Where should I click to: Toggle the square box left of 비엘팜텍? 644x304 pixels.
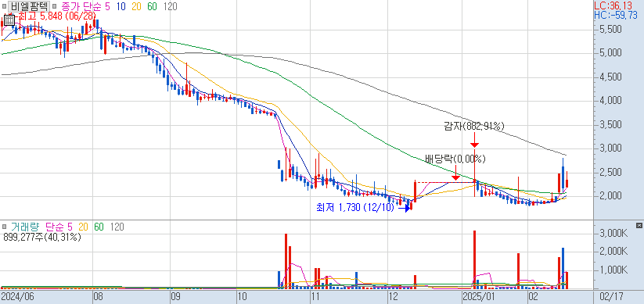click(5, 7)
